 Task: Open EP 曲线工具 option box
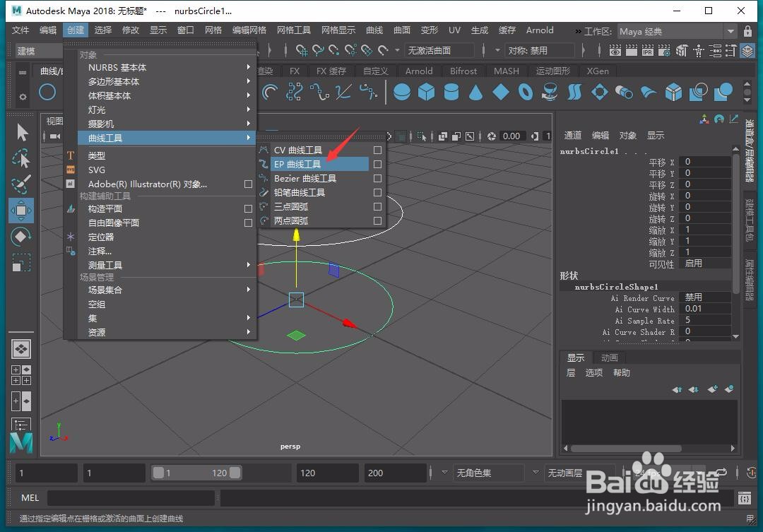377,165
